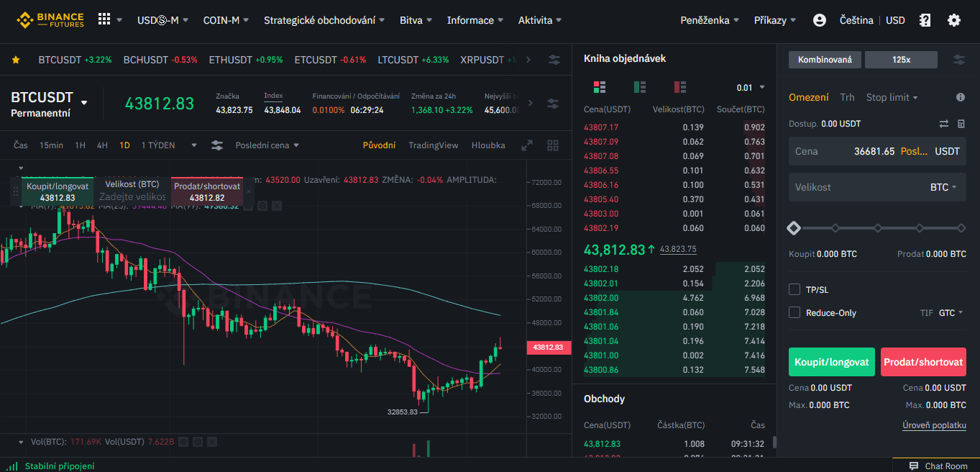Select the 4H timeframe
Viewport: 980px width, 472px height.
pos(102,145)
